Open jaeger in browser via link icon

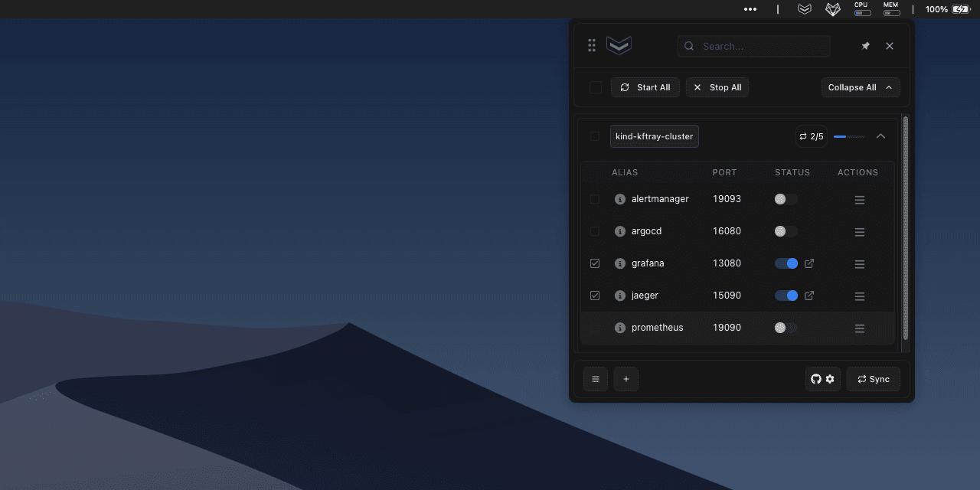809,296
